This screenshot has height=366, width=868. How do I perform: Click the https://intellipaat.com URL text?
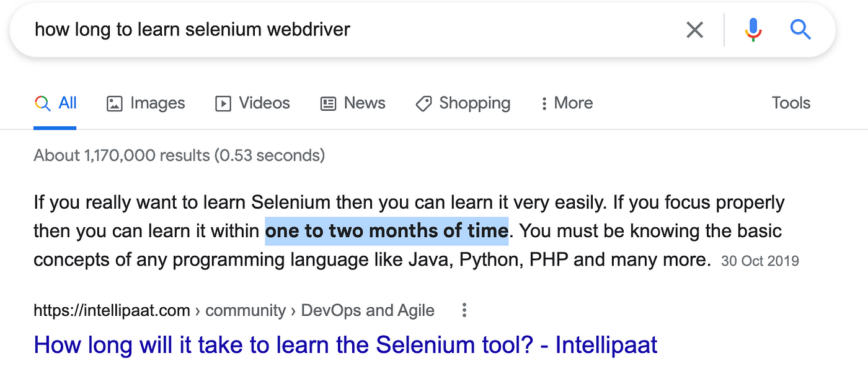tap(112, 310)
